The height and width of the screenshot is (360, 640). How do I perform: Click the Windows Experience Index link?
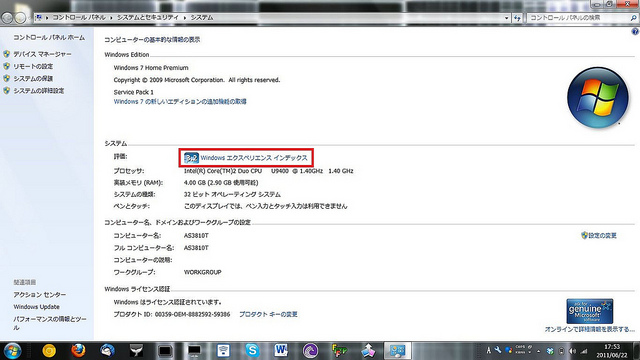click(254, 158)
